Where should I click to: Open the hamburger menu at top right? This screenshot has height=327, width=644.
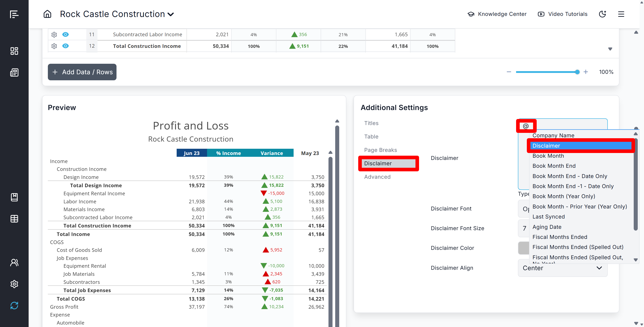coord(621,14)
